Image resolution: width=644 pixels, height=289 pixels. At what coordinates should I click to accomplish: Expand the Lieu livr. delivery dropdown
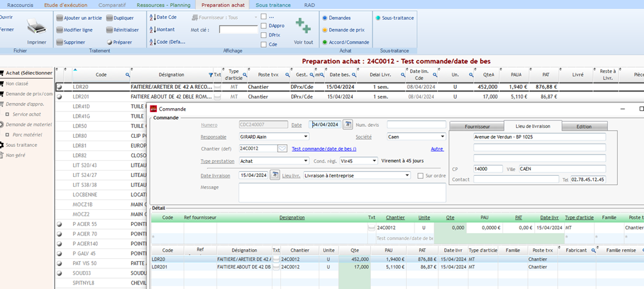(407, 175)
